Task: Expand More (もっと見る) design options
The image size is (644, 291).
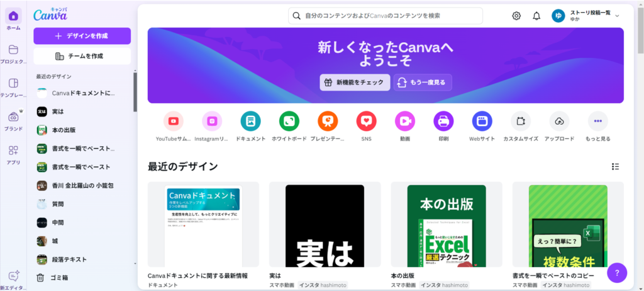Action: tap(597, 121)
